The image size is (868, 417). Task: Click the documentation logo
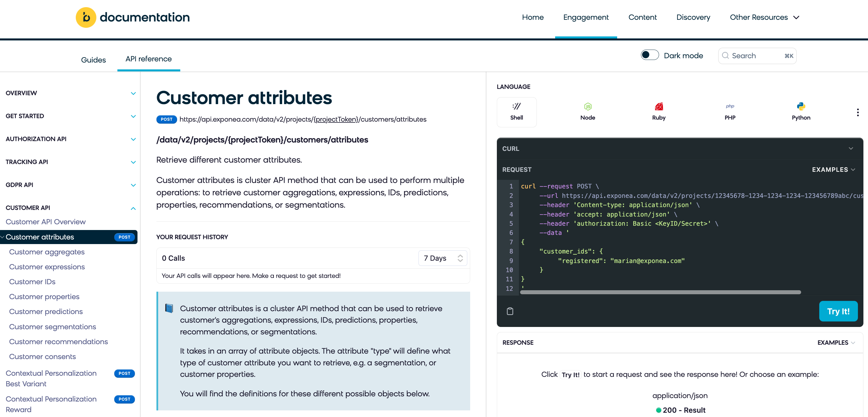coord(132,17)
